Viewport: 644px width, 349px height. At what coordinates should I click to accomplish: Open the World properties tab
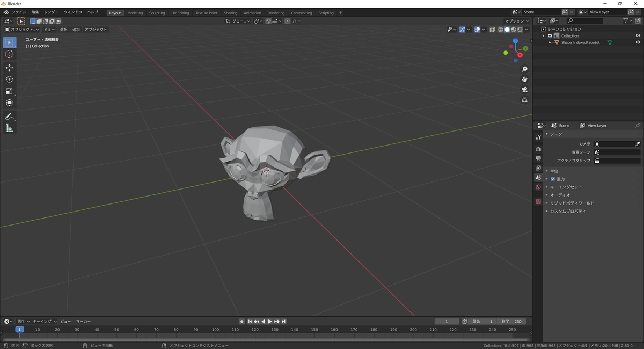538,187
